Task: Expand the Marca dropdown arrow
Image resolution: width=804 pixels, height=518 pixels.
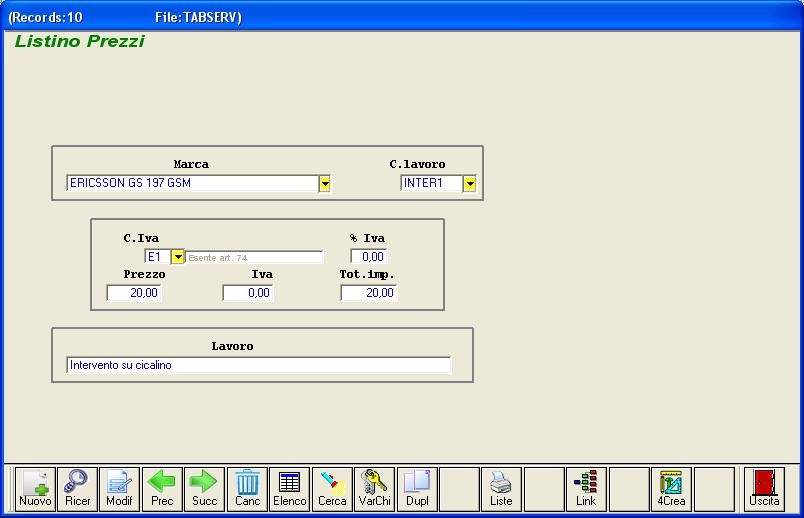Action: point(325,184)
